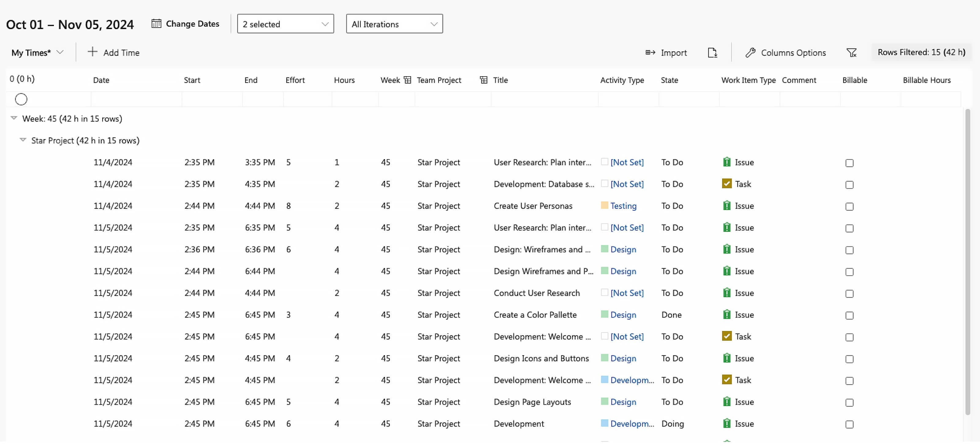980x447 pixels.
Task: Check Billable for Design Page Layouts row
Action: click(x=849, y=403)
